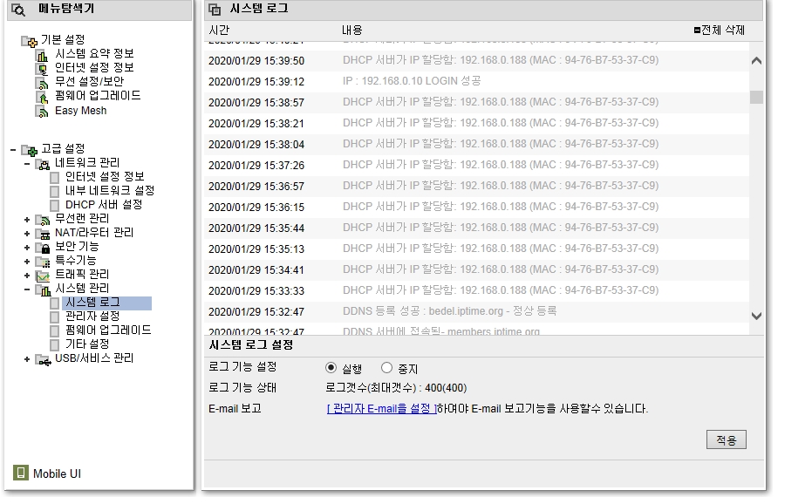Click the 시스템 요약 정보 chart icon

[43, 55]
